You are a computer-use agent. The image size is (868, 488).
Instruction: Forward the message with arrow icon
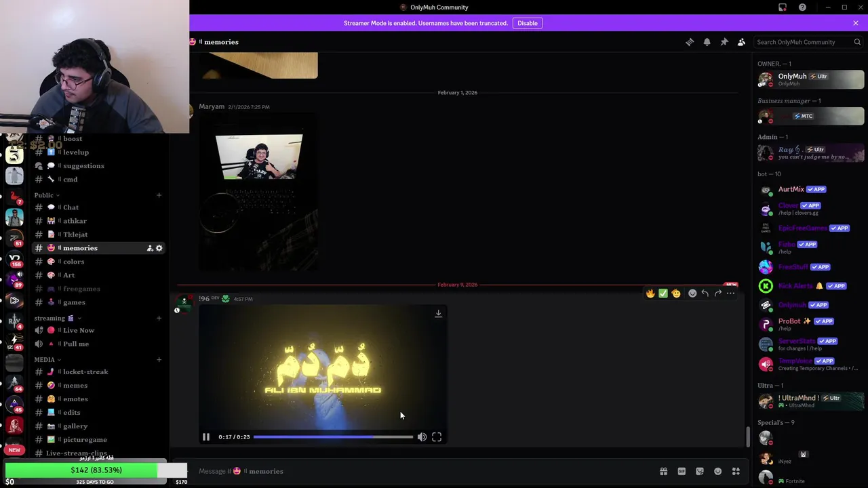coord(718,293)
